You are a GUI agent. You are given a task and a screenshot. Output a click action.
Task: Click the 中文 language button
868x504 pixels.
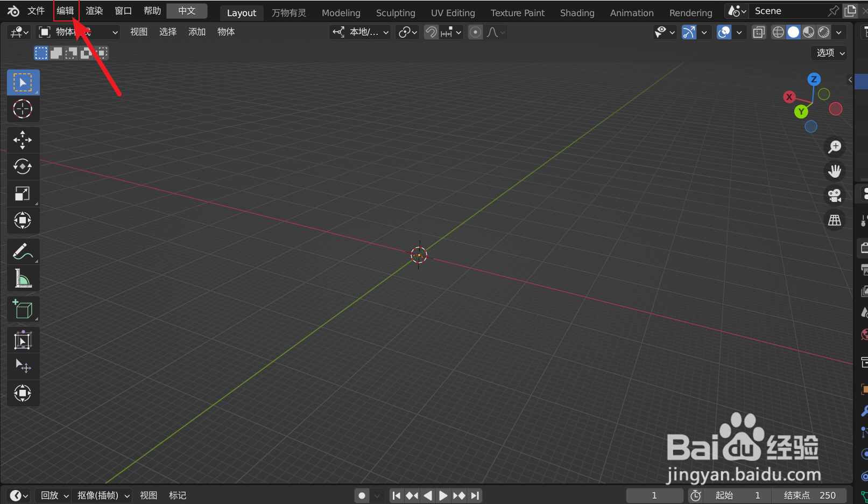187,11
